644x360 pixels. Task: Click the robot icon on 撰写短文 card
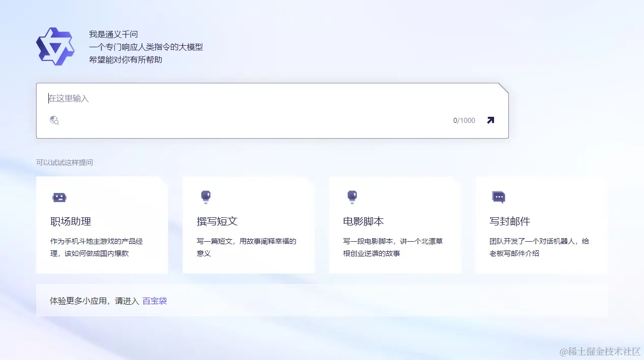(x=205, y=197)
